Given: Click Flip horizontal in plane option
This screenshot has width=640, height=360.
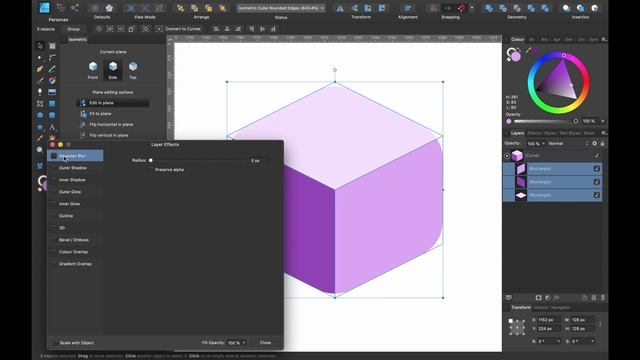Looking at the screenshot, I should click(112, 124).
